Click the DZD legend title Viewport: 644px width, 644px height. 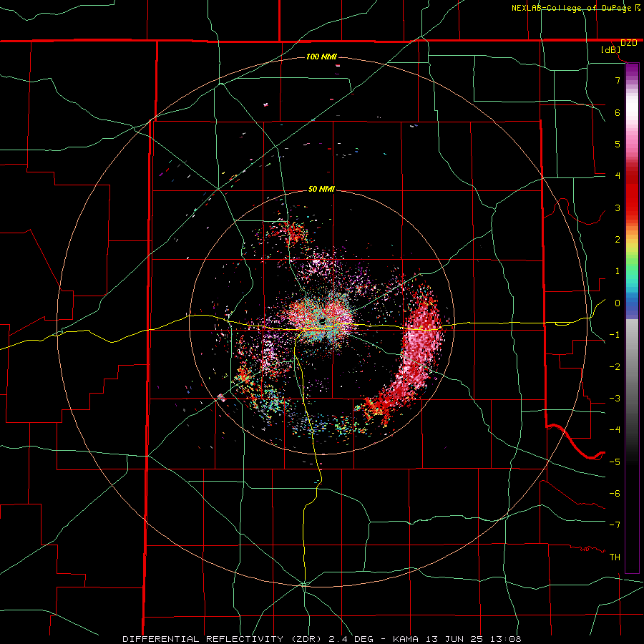pos(628,43)
